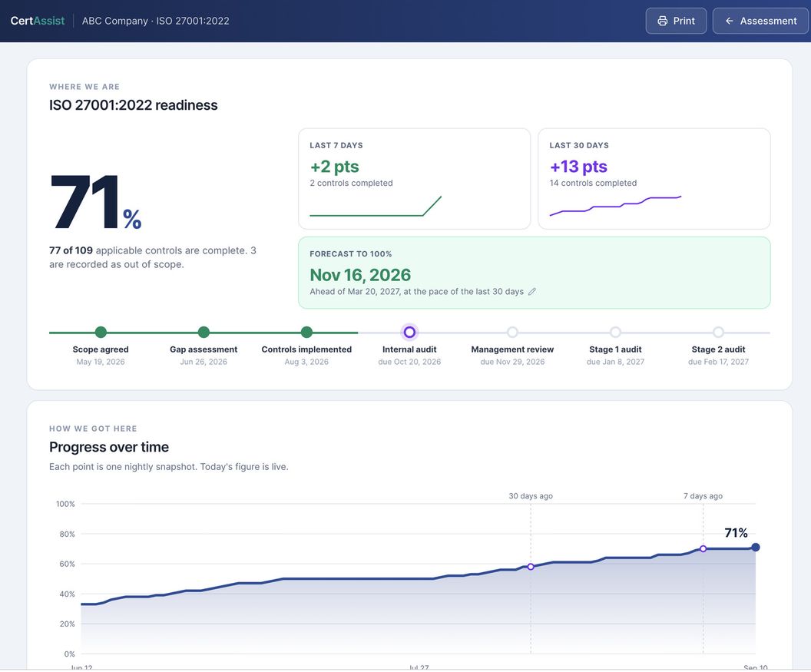Click the 40% y-axis label

coord(68,594)
